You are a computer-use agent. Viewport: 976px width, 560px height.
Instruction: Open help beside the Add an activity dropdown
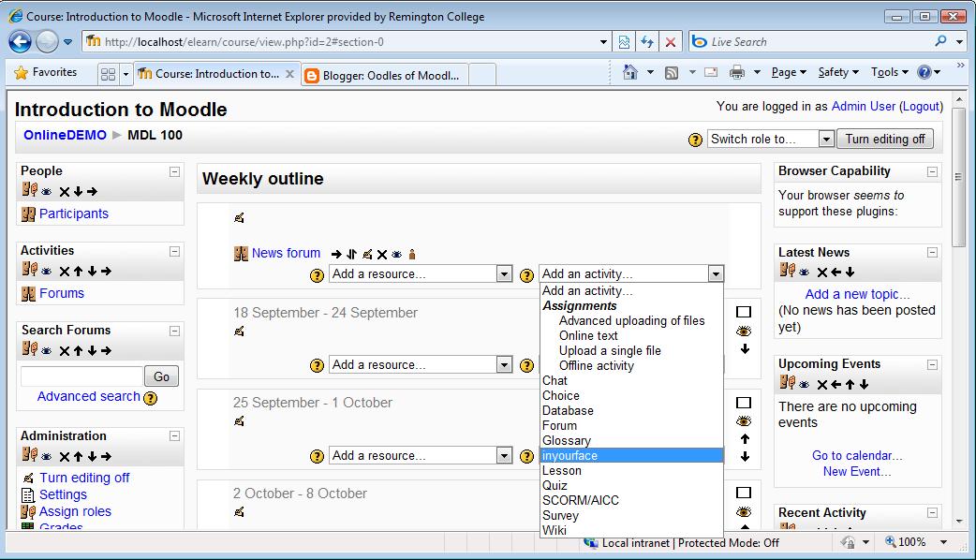(x=527, y=273)
